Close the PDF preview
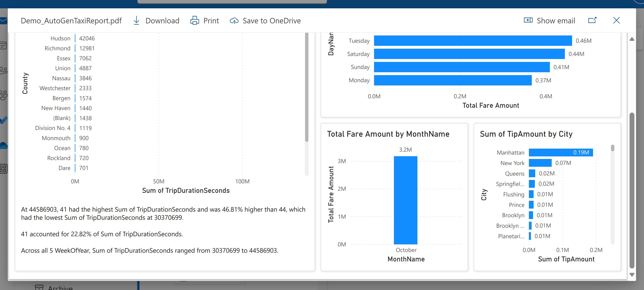Image resolution: width=644 pixels, height=290 pixels. point(616,20)
